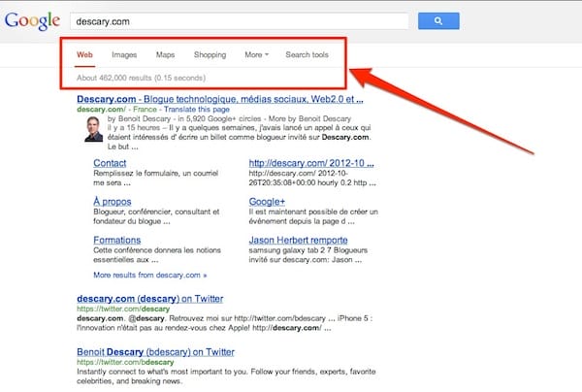Open the Contact sitelink
The image size is (582, 392).
[110, 163]
